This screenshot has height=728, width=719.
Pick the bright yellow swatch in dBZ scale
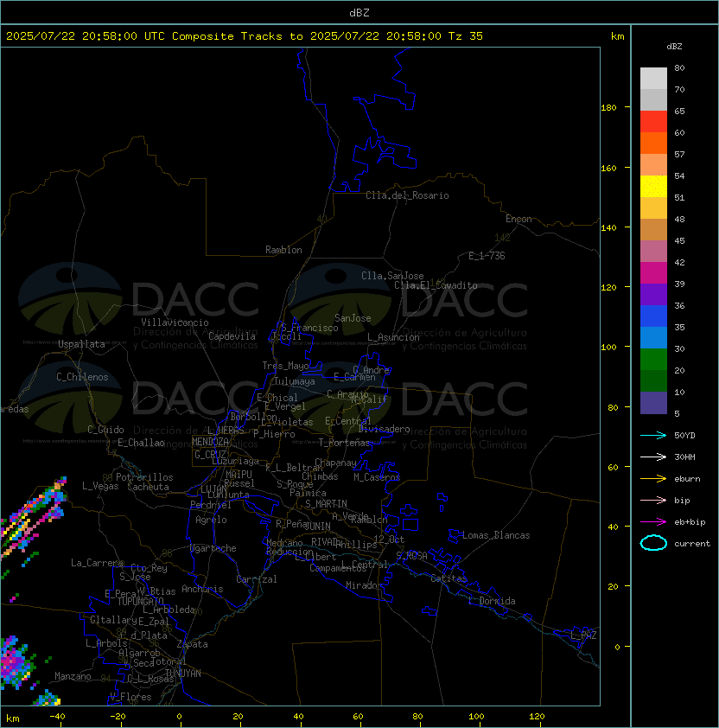[x=653, y=186]
